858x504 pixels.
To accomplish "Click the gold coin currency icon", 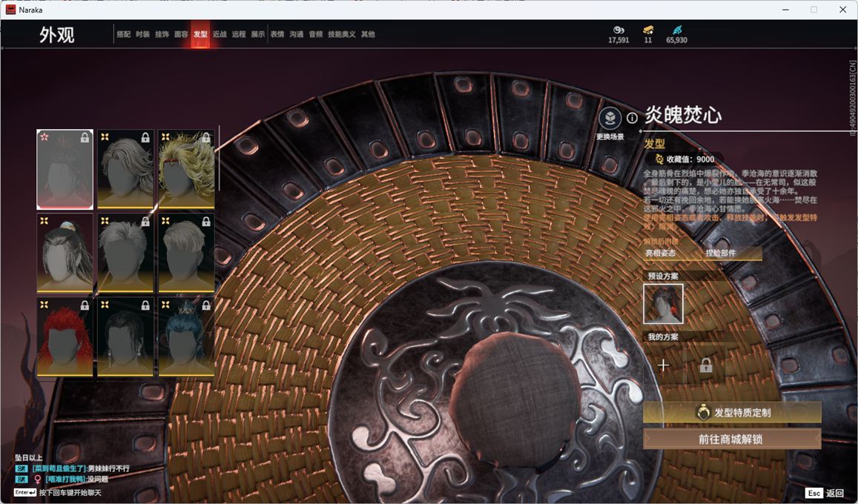I will pos(618,30).
